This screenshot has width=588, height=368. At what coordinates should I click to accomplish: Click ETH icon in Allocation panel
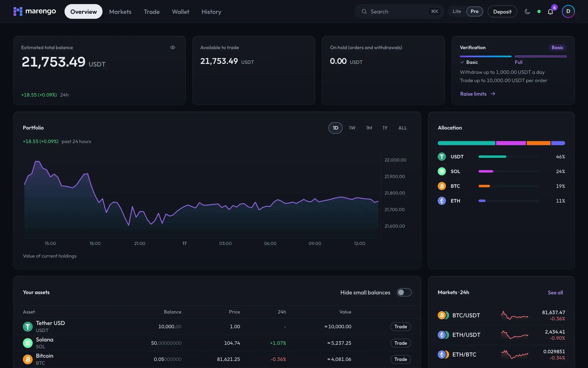tap(442, 201)
